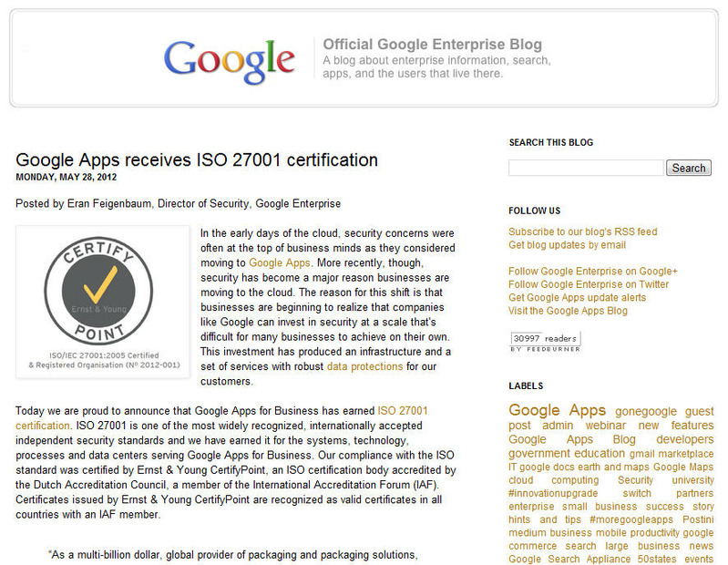Image resolution: width=728 pixels, height=565 pixels.
Task: Select the Postini label
Action: tap(698, 519)
